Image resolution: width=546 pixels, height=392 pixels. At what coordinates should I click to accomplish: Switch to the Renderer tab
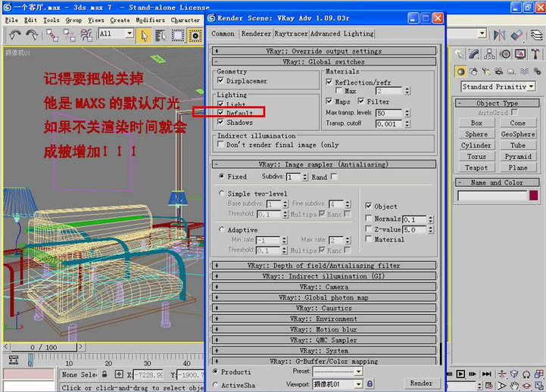pyautogui.click(x=256, y=34)
